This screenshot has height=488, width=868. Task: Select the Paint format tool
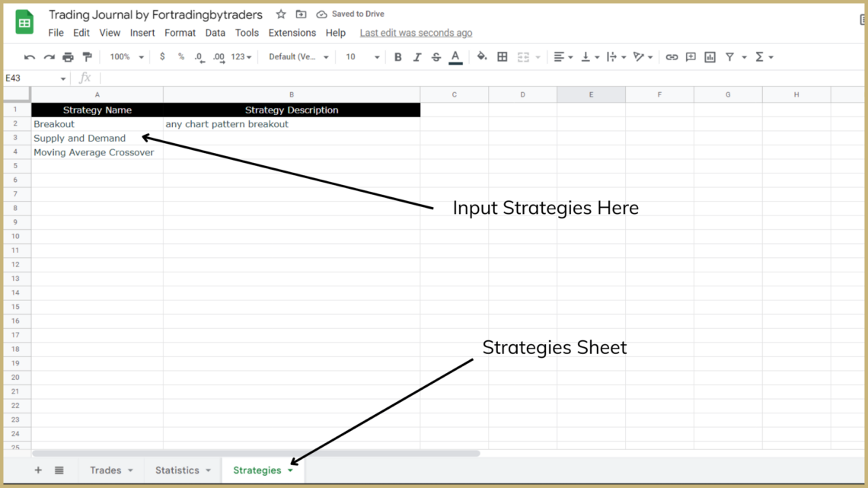[x=87, y=56]
